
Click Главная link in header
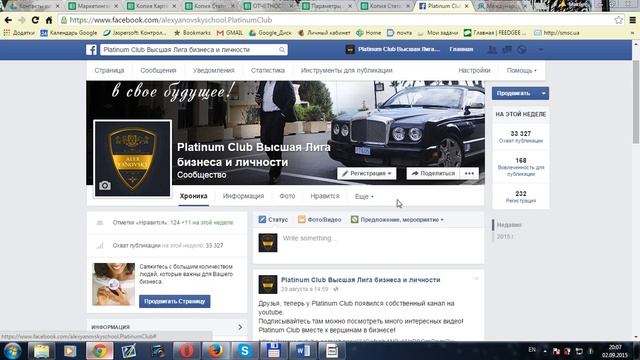click(x=461, y=49)
